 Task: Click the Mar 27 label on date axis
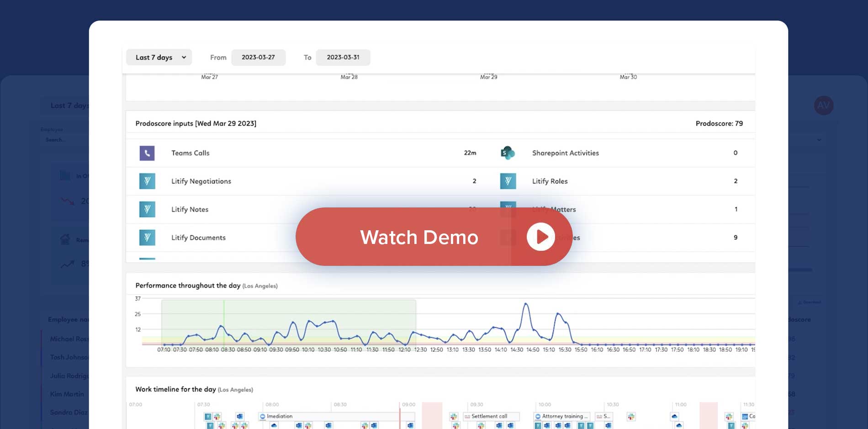[209, 77]
